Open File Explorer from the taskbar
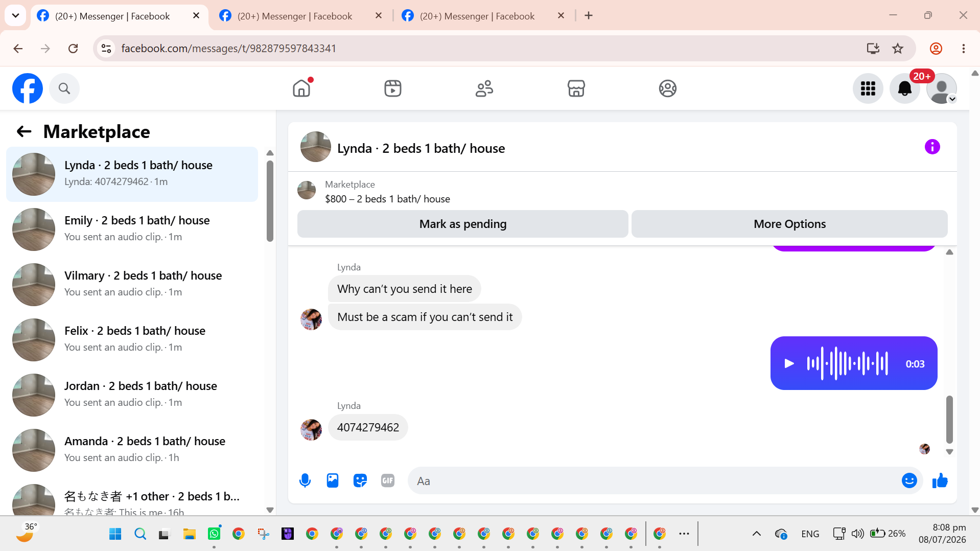Screen dimensions: 980x551 (189, 534)
